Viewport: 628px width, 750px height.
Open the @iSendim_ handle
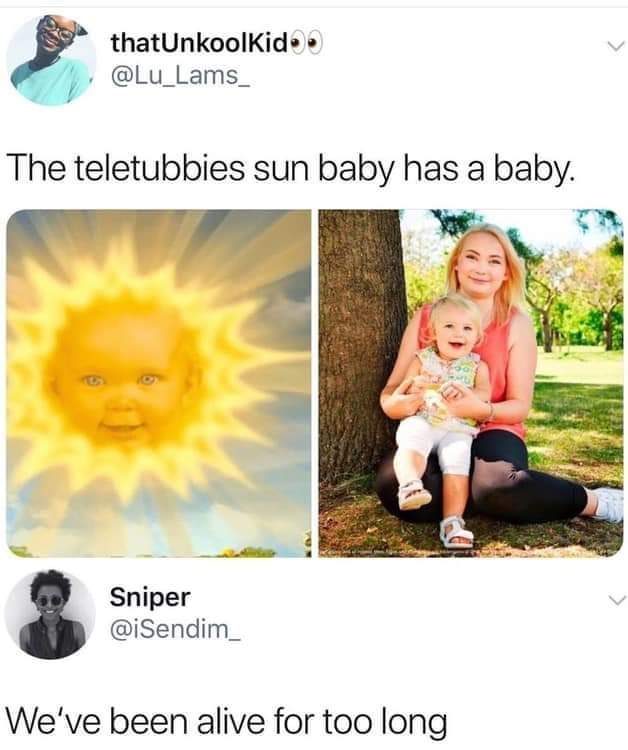[175, 629]
